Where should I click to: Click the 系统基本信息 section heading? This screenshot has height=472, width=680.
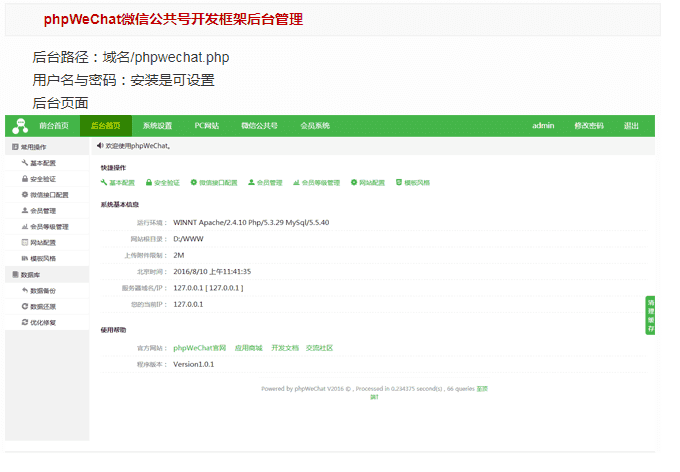pyautogui.click(x=120, y=204)
